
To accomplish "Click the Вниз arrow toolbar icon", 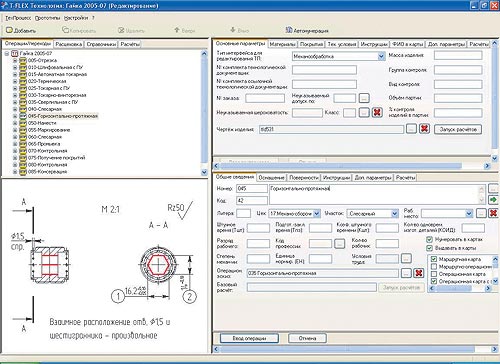I will (x=233, y=30).
